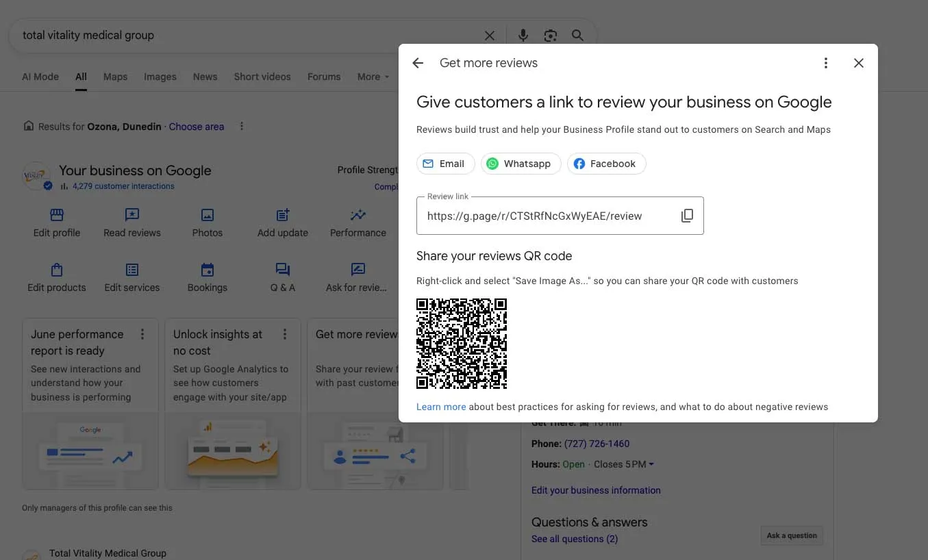Screen dimensions: 928x560
Task: Open the Ask for reviews shortcut
Action: [x=357, y=278]
